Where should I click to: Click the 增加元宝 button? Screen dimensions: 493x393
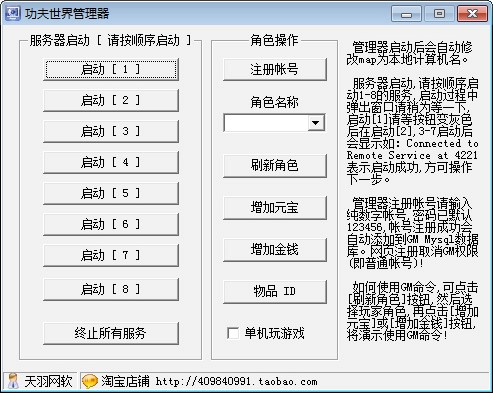pos(275,208)
